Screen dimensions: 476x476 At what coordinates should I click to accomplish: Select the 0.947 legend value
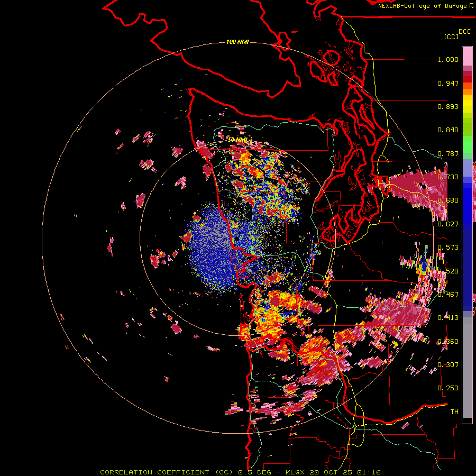pos(448,83)
